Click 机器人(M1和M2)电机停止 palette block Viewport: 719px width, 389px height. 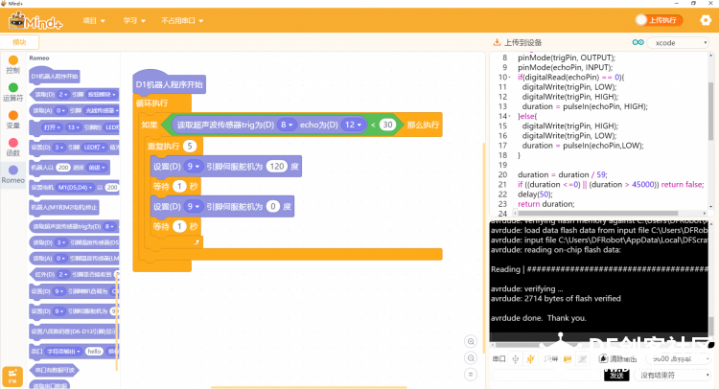pos(64,207)
